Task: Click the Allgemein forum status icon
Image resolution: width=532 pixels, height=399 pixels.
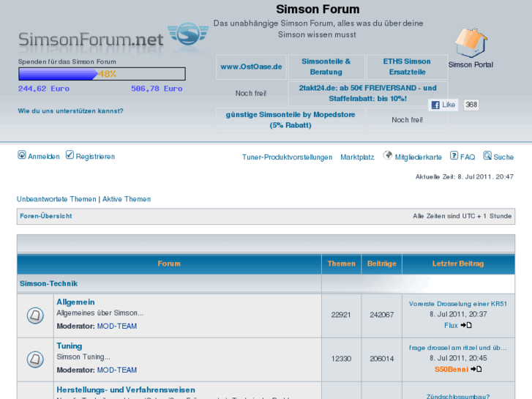Action: click(x=35, y=316)
